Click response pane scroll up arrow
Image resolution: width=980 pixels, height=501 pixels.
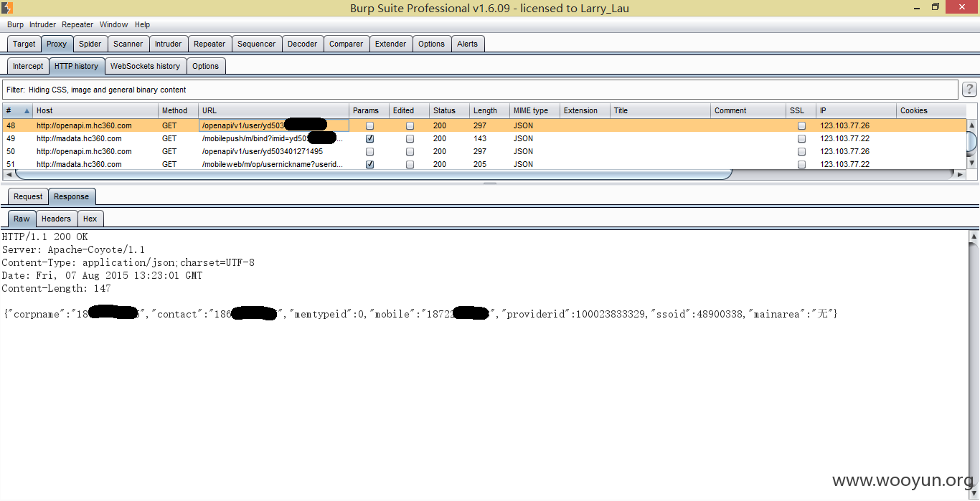coord(974,236)
